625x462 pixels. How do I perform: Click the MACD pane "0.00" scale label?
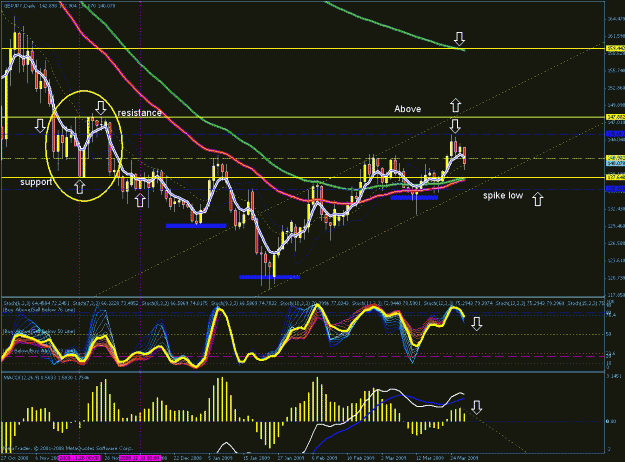(611, 421)
